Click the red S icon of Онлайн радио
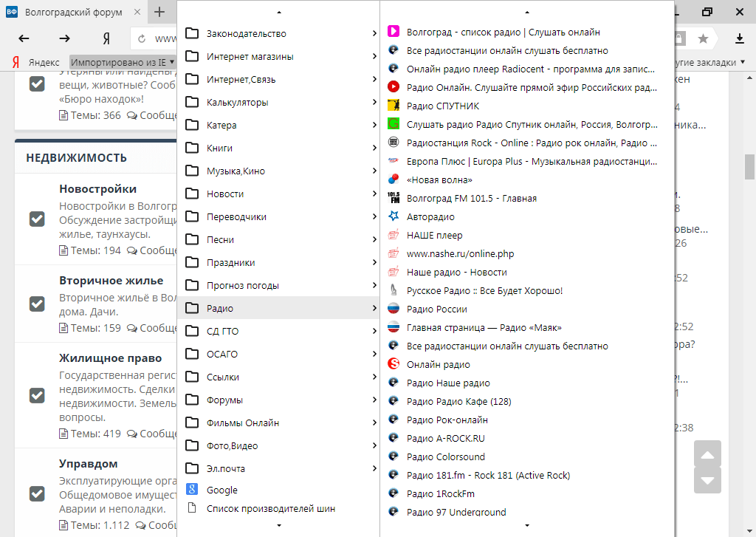756x537 pixels. coord(394,364)
